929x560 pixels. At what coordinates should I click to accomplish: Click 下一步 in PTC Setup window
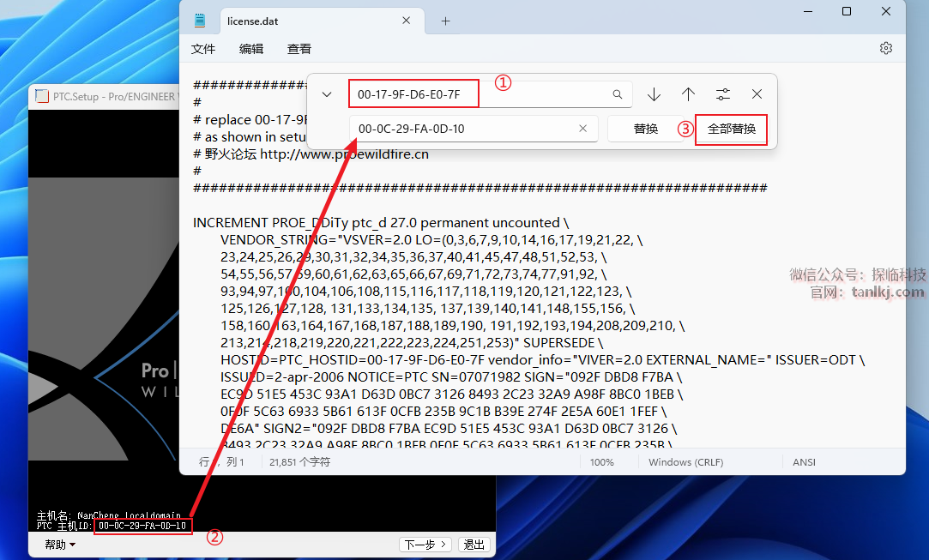[425, 545]
